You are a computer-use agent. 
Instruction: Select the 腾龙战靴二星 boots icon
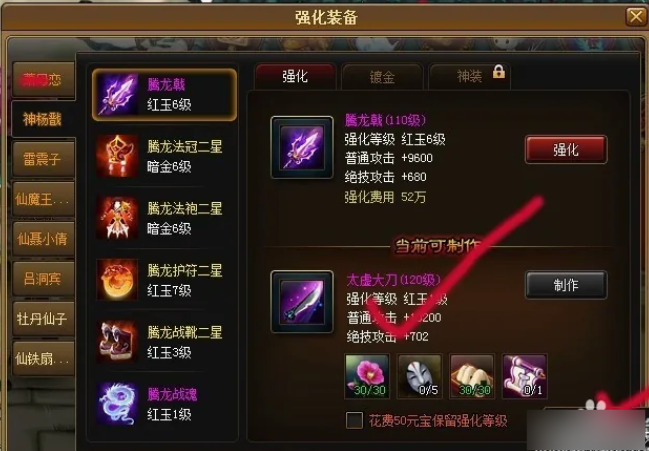click(118, 341)
